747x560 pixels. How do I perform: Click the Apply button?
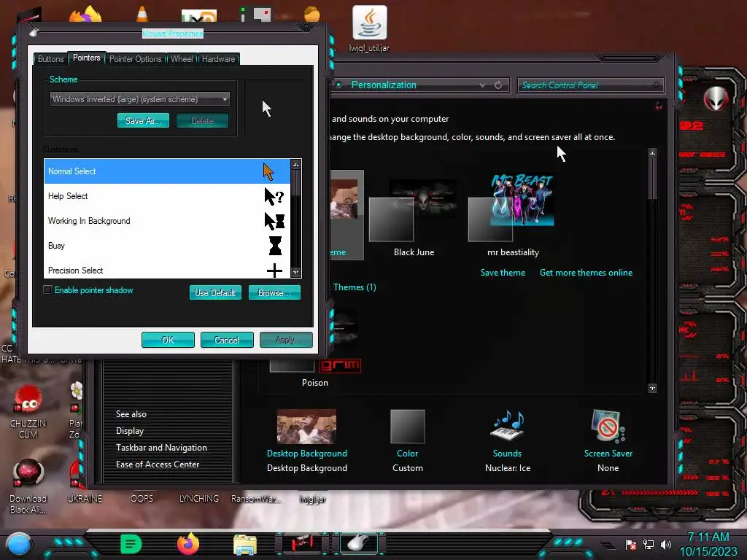pyautogui.click(x=286, y=340)
